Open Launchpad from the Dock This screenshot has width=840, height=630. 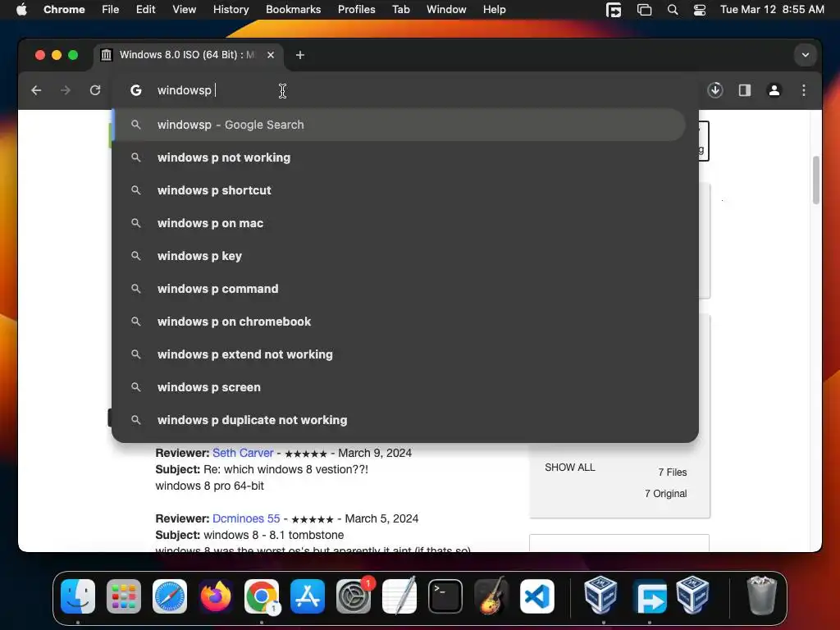coord(124,596)
